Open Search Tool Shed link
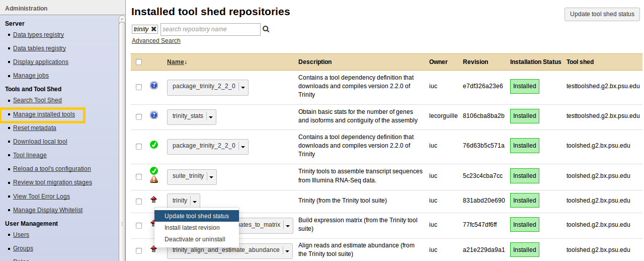Viewport: 644px width, 261px height. pyautogui.click(x=37, y=100)
